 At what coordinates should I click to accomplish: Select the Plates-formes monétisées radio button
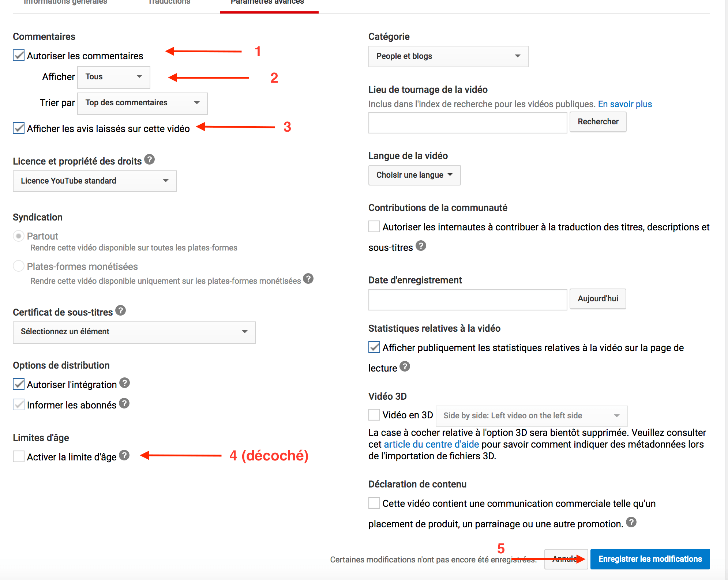19,266
